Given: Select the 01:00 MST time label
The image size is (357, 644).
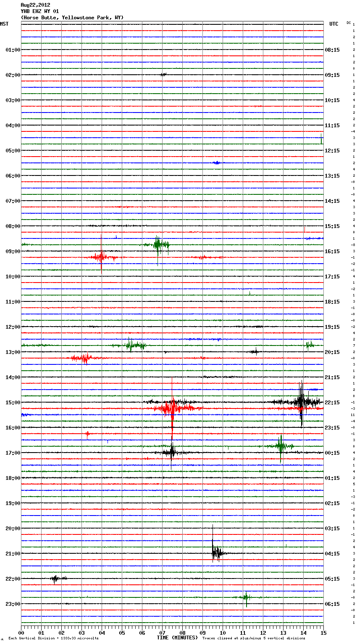Looking at the screenshot, I should tap(13, 50).
